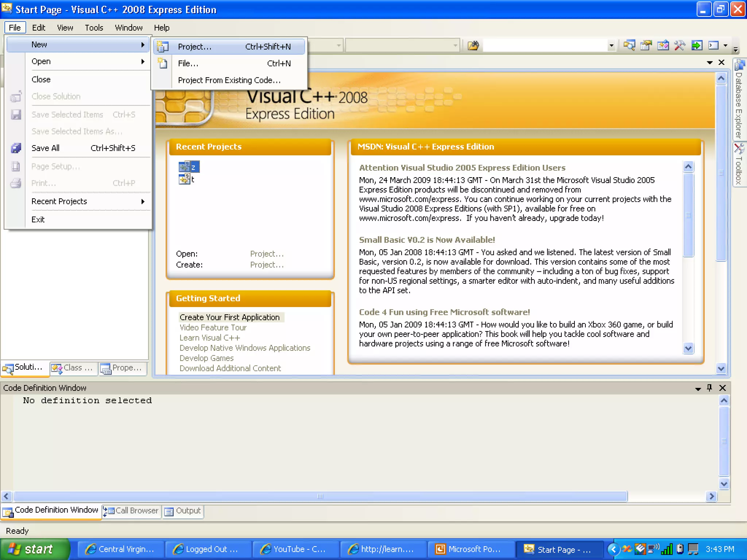Click the Database Explorer side tab icon
The width and height of the screenshot is (747, 560).
(x=740, y=65)
